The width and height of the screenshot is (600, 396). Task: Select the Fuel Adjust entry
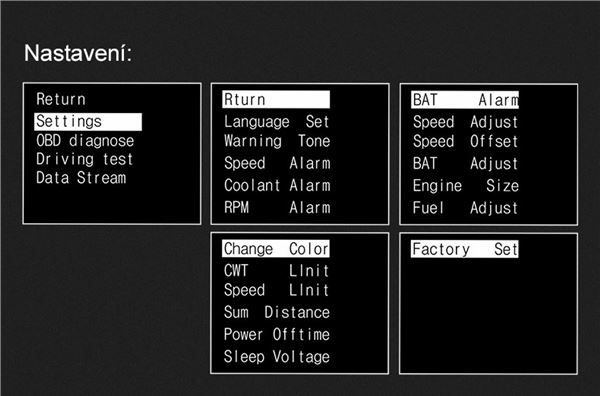tap(465, 208)
